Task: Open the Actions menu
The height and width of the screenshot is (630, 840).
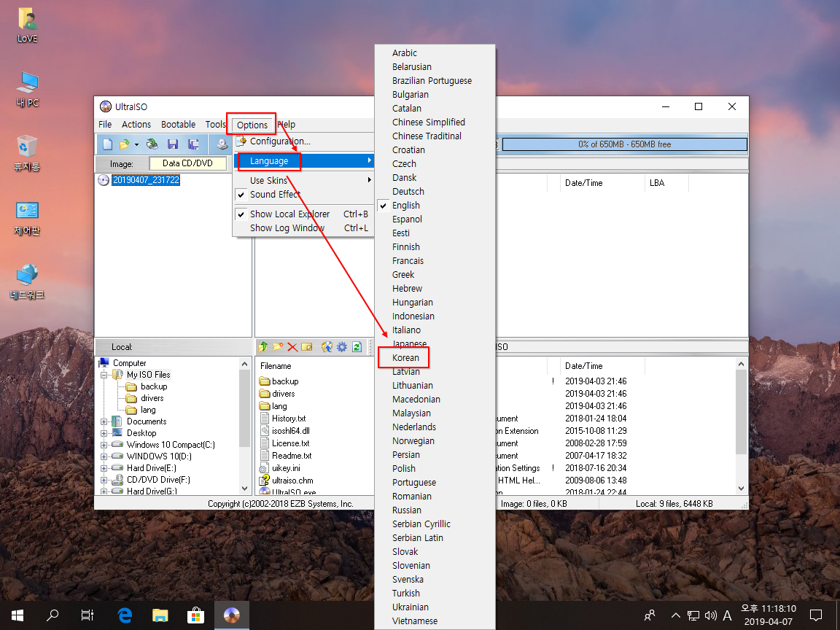Action: point(136,124)
